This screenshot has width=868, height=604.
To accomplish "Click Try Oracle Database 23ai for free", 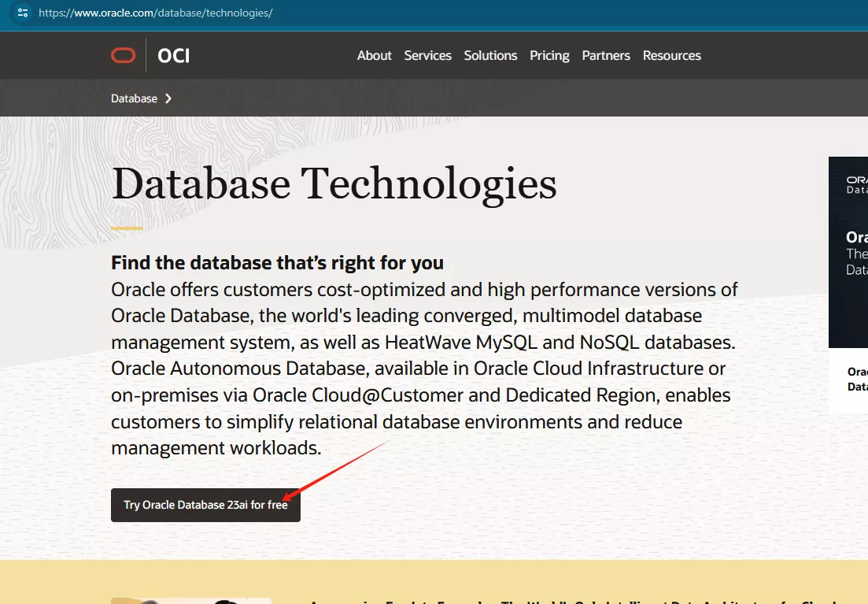I will click(x=205, y=505).
